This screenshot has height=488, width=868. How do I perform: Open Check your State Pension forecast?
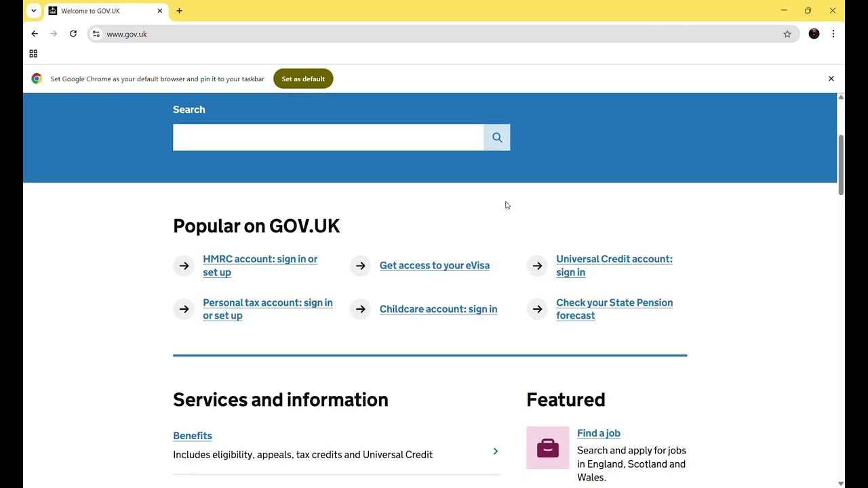[x=614, y=309]
